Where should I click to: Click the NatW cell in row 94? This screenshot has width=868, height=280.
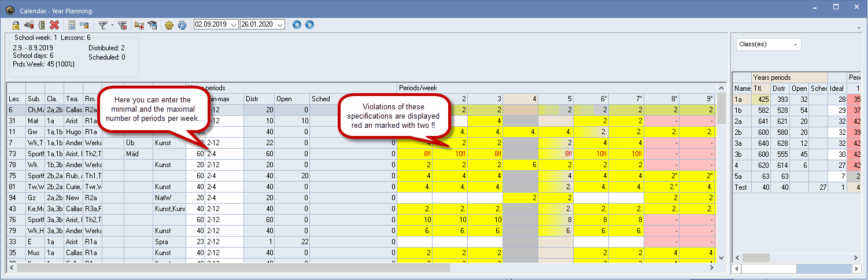tap(169, 197)
